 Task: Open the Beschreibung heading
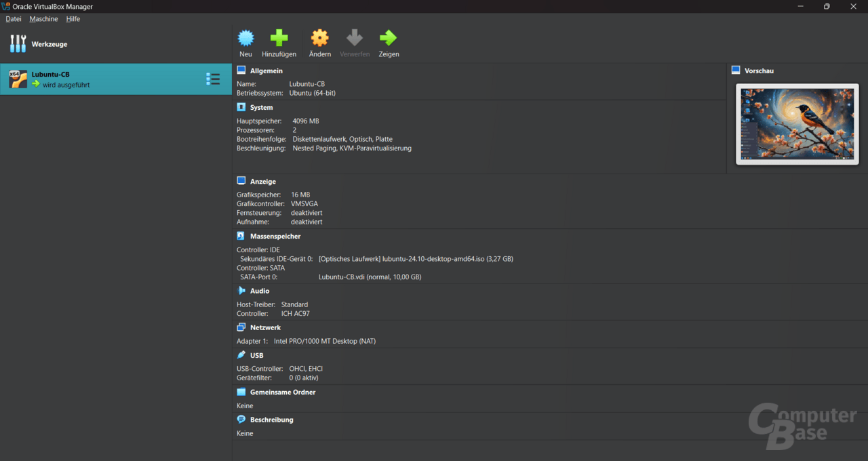tap(272, 420)
